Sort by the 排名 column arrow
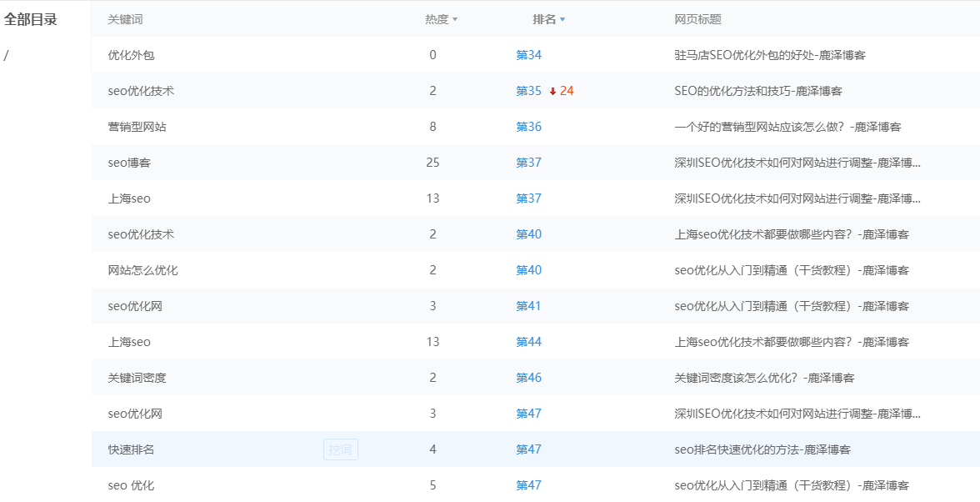 [x=562, y=19]
